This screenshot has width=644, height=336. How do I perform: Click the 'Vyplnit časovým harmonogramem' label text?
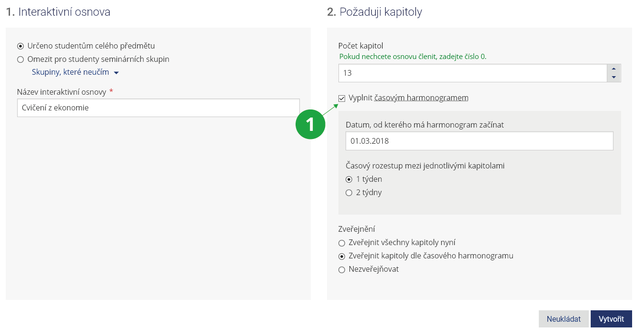[408, 98]
